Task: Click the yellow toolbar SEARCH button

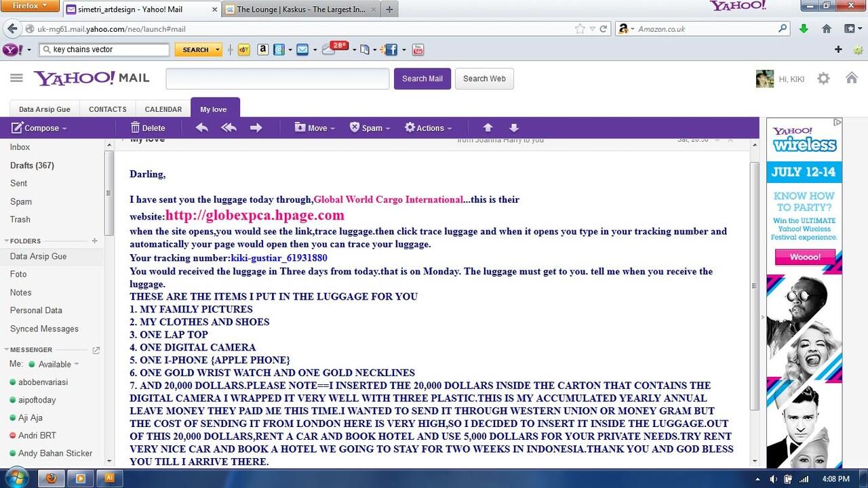Action: (x=195, y=49)
